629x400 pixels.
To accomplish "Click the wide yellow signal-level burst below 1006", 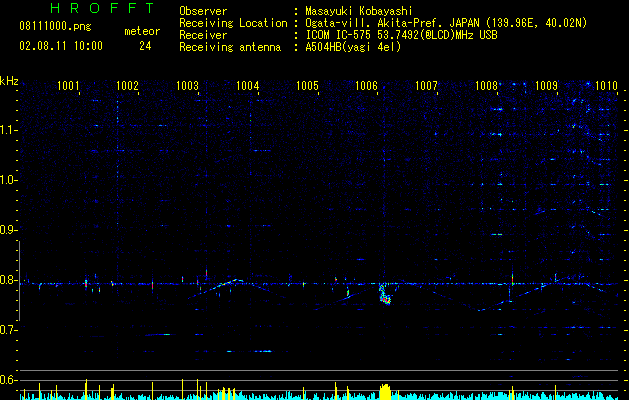I will pos(385,392).
